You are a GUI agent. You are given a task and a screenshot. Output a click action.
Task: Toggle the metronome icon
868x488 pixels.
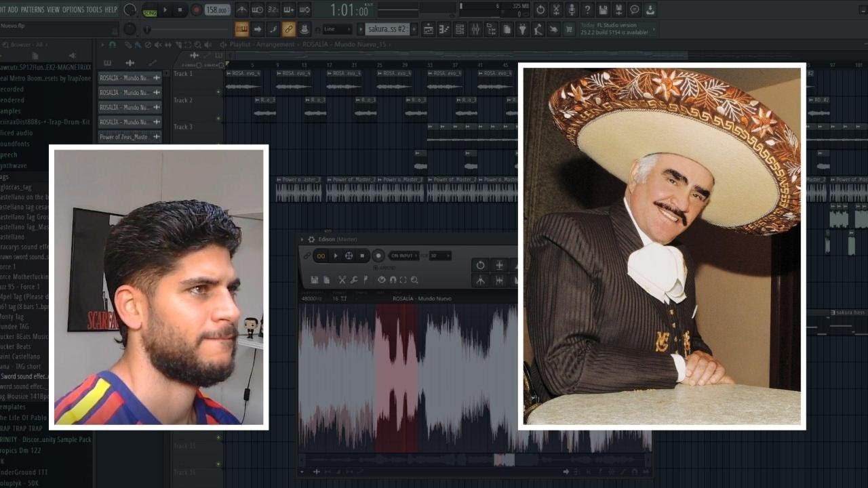pyautogui.click(x=242, y=9)
